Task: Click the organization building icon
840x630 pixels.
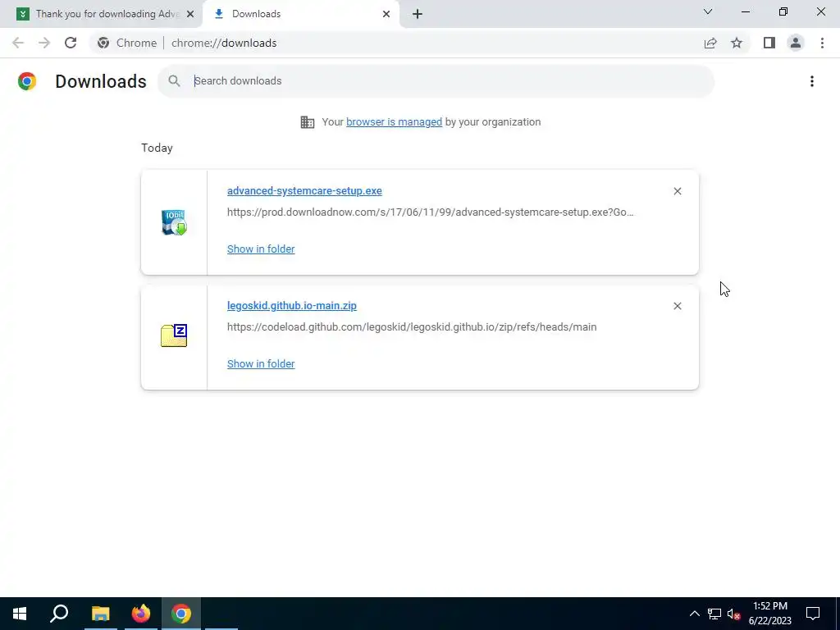Action: (308, 122)
